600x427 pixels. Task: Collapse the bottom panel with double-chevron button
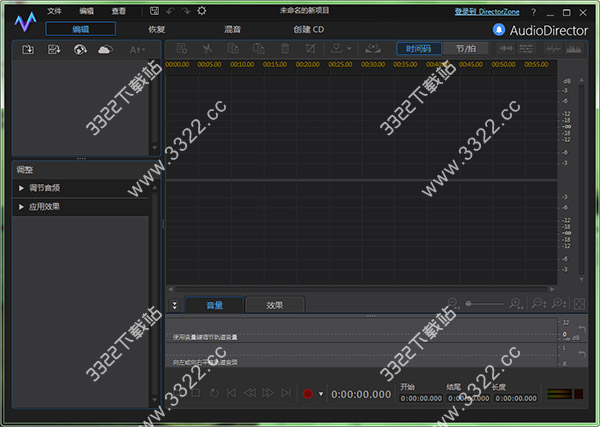174,305
